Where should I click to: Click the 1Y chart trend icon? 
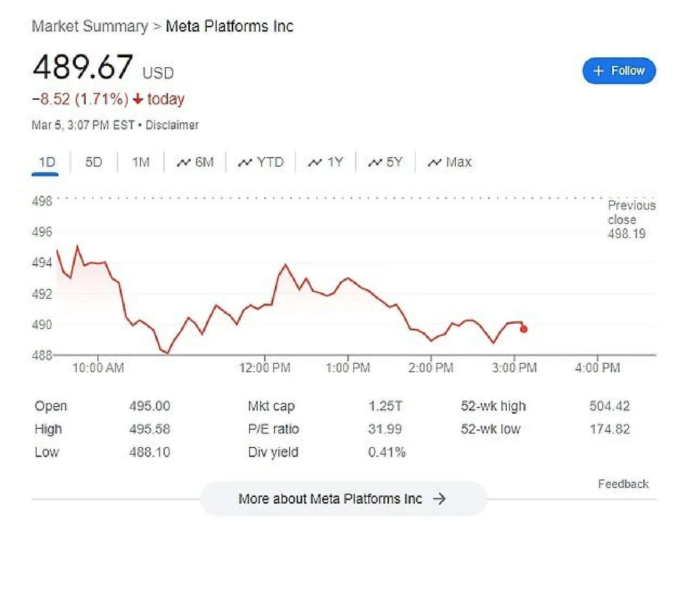click(315, 163)
